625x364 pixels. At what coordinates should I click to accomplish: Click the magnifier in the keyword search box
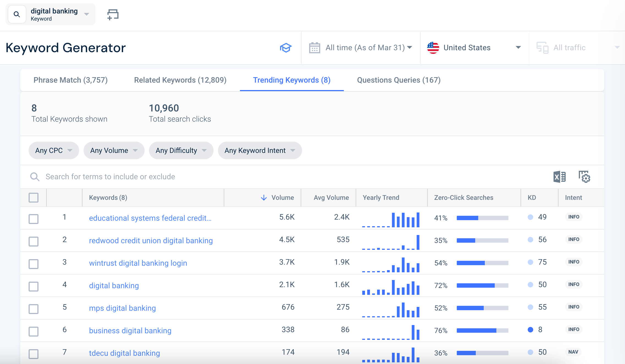tap(35, 177)
